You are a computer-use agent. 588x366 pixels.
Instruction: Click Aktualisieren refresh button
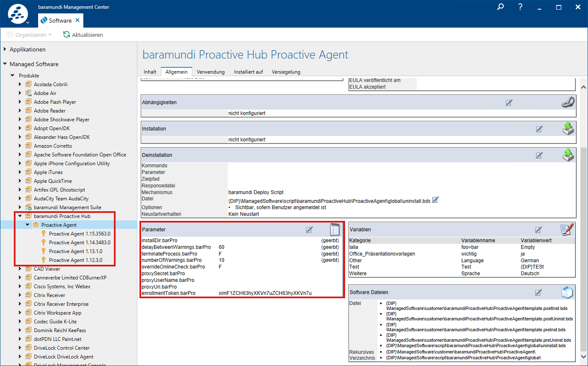(x=83, y=35)
